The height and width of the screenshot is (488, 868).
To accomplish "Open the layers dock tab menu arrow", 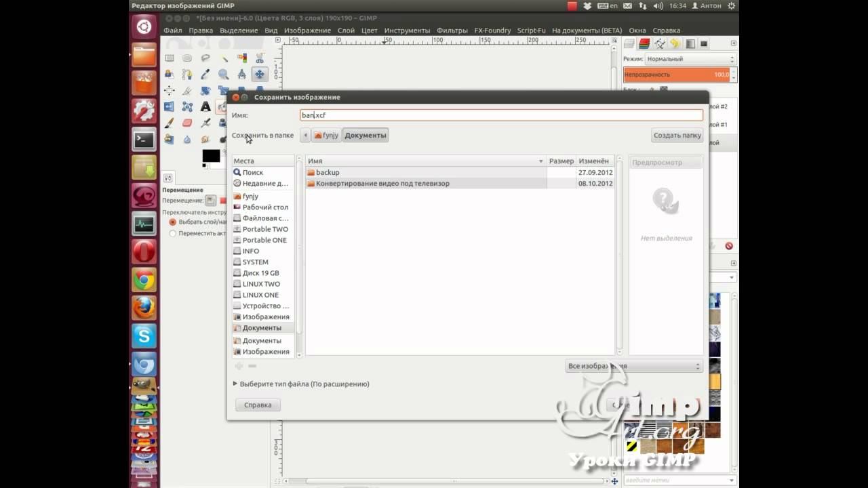I will (x=733, y=44).
